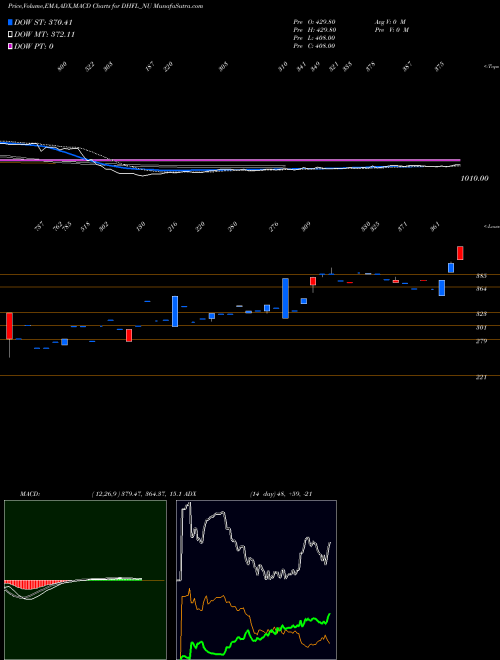500x660 pixels.
Task: Click the chart title mentioning MunafaSutra.com
Action: click(105, 6)
